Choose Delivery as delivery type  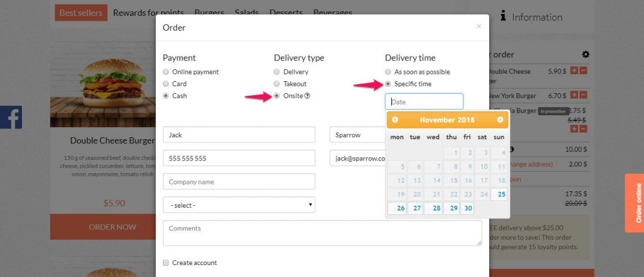[x=277, y=72]
